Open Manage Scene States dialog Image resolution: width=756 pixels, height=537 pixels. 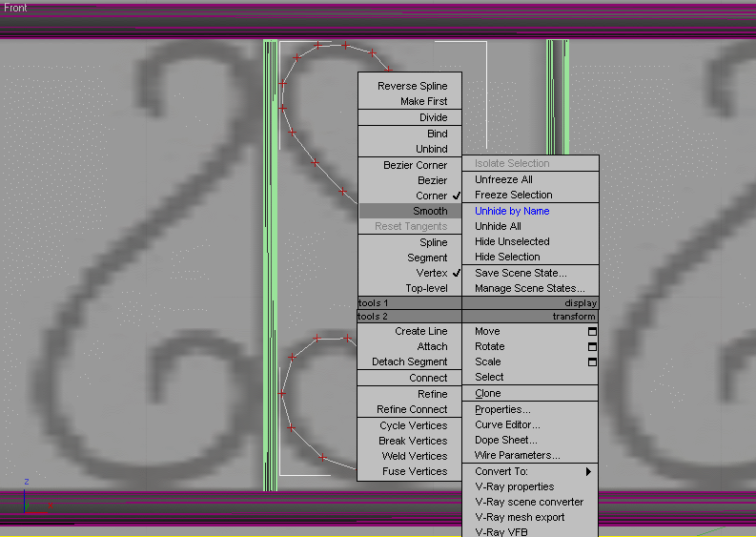coord(530,288)
